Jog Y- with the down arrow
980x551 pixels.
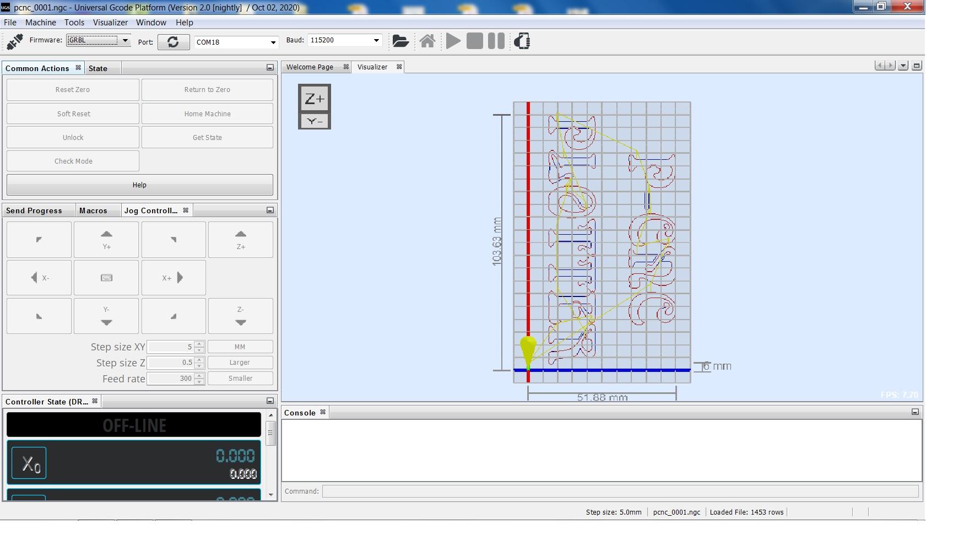[x=106, y=316]
